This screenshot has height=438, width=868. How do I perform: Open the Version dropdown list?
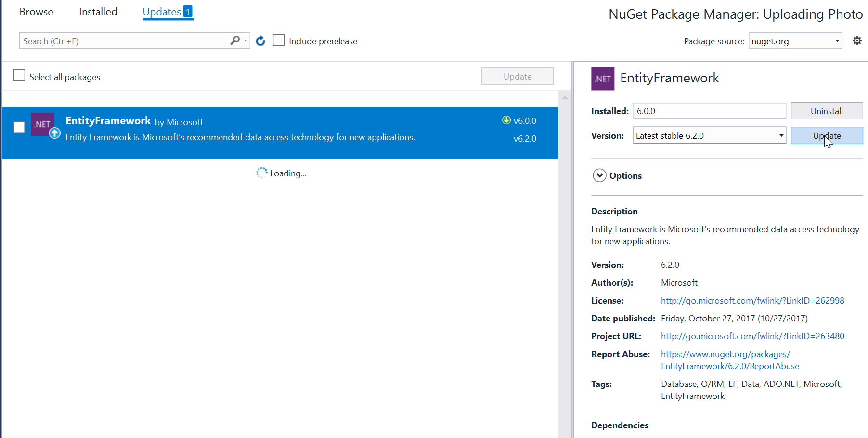pyautogui.click(x=781, y=136)
